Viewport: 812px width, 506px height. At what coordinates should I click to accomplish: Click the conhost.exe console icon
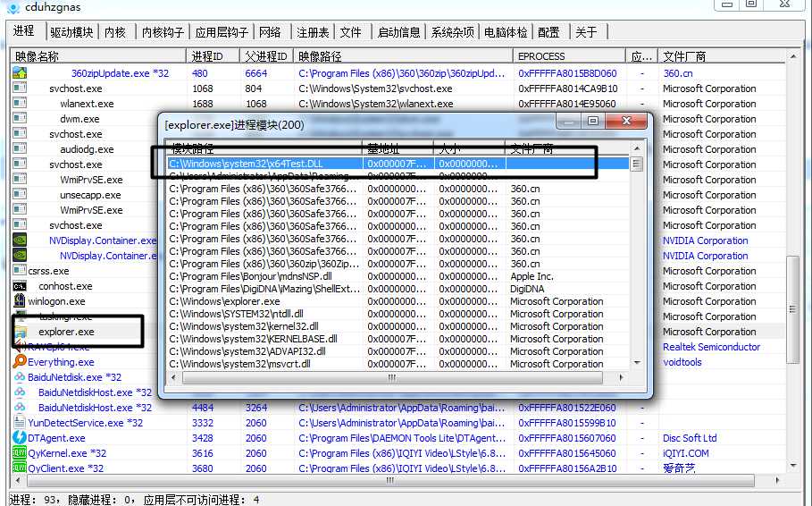pos(20,286)
